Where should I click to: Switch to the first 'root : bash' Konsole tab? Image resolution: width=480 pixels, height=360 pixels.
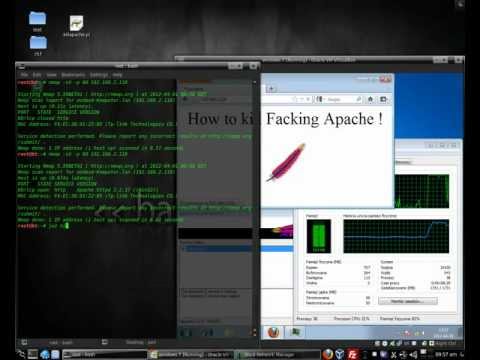(61, 342)
